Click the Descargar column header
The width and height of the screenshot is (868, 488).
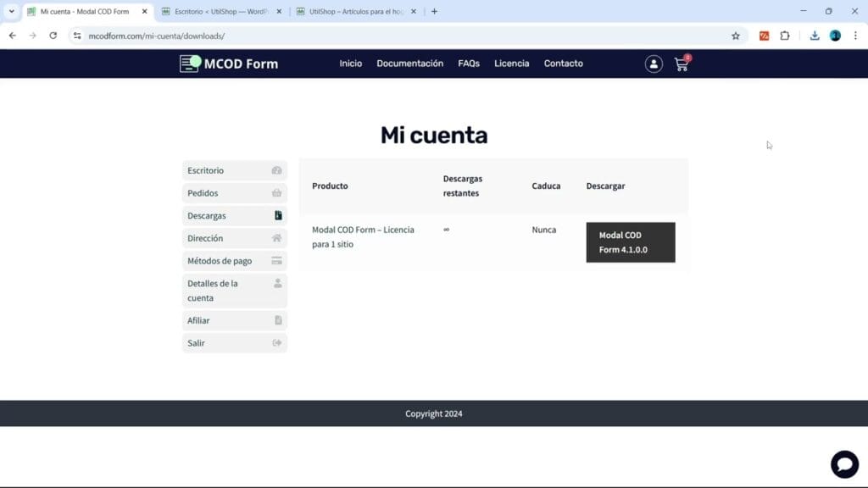click(x=605, y=186)
